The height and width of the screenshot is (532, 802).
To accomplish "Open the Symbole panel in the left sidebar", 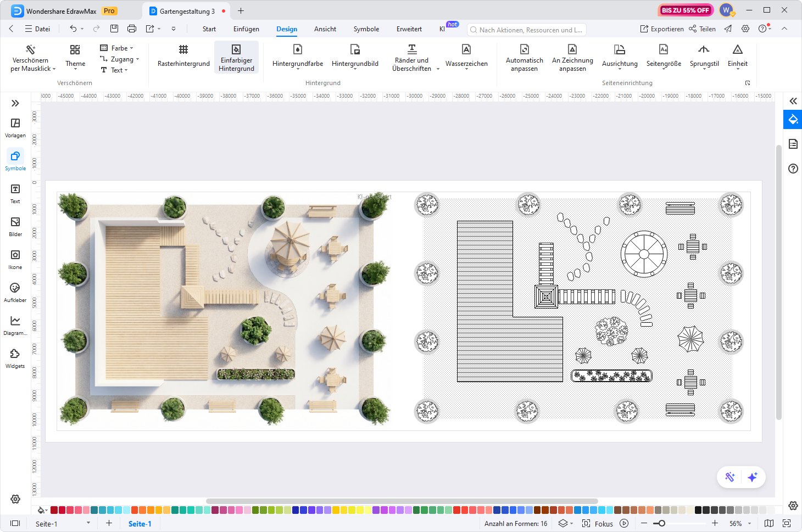I will [x=15, y=160].
